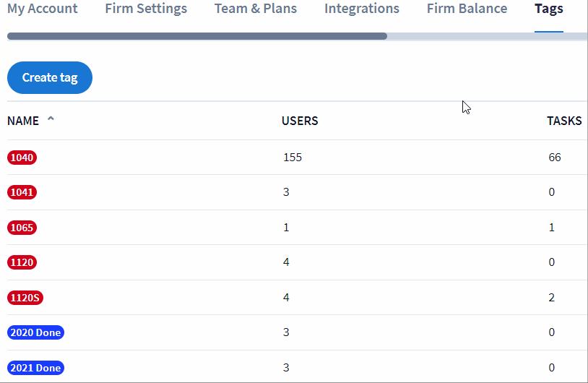Click the NAME sort arrow icon
588x383 pixels.
51,120
